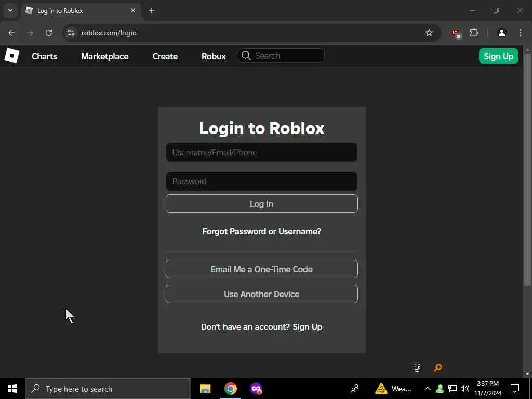Open the People icon in the taskbar
The height and width of the screenshot is (399, 532).
355,389
